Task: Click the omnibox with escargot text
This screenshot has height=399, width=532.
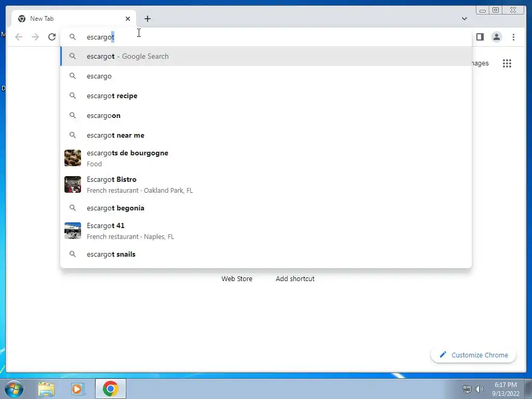Action: 266,37
